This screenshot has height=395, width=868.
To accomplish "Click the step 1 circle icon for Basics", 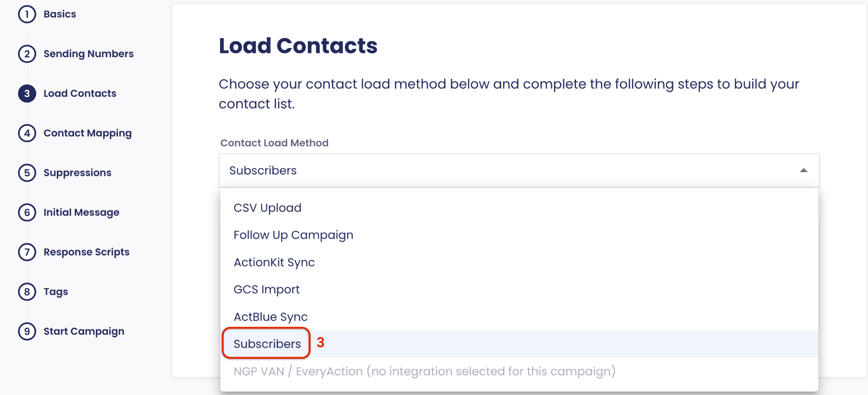I will (x=27, y=14).
